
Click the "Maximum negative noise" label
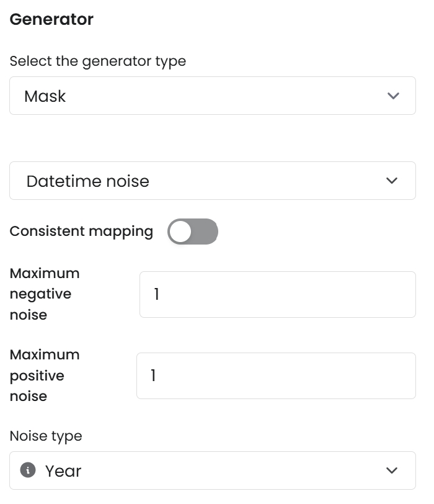(45, 294)
